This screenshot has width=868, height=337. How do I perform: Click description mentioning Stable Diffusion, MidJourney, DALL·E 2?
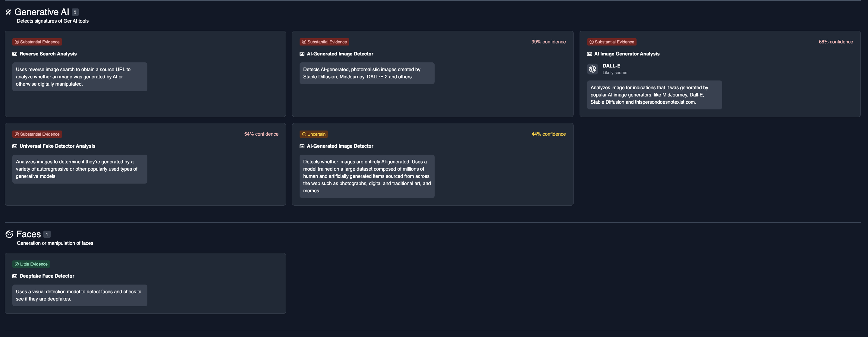(367, 73)
